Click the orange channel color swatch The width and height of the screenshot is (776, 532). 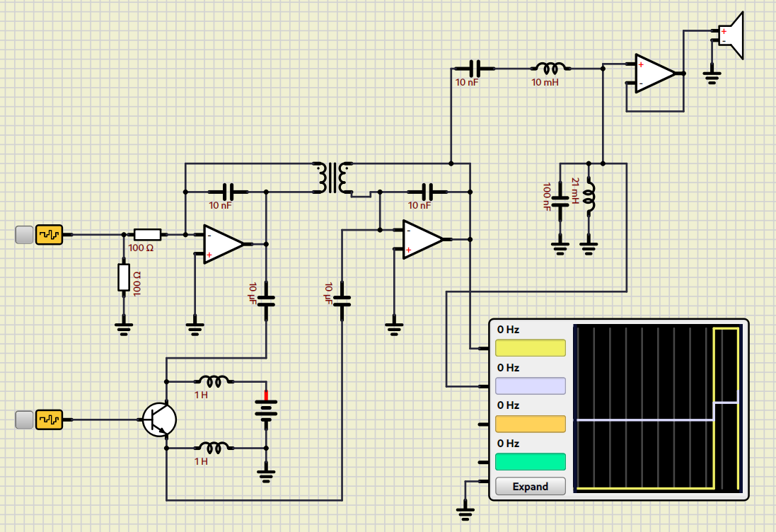coord(531,424)
